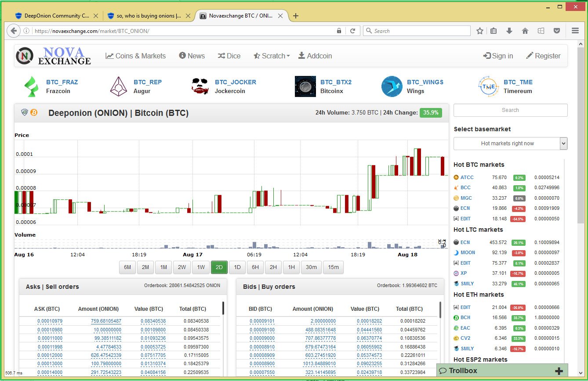This screenshot has width=588, height=381.
Task: Click the Bids orderbook scrollbar
Action: (440, 309)
